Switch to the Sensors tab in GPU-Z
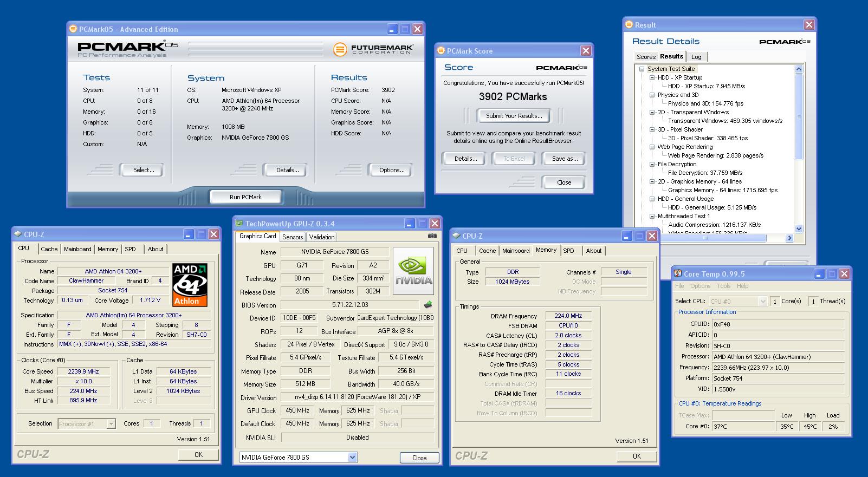Viewport: 868px width, 477px height. pyautogui.click(x=293, y=237)
